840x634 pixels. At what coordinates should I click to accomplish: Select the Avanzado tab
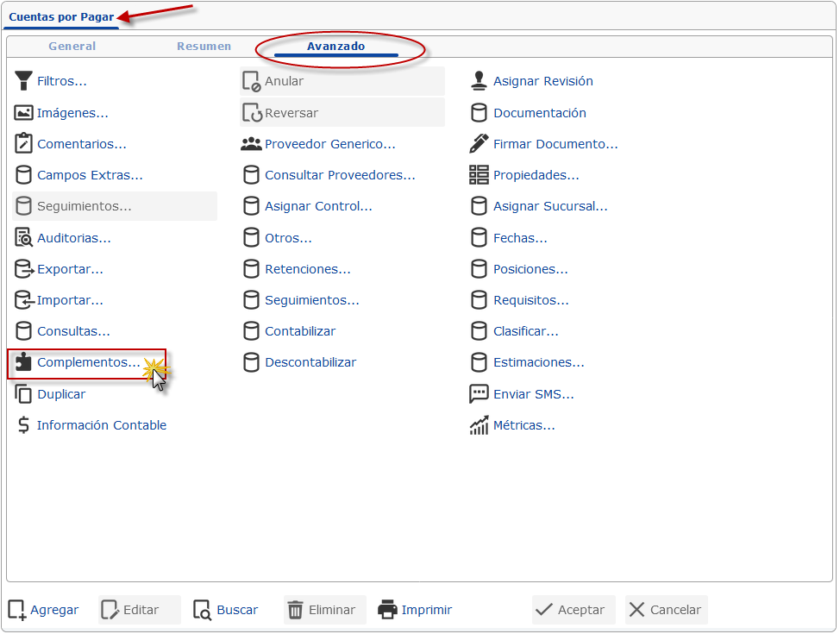[335, 46]
